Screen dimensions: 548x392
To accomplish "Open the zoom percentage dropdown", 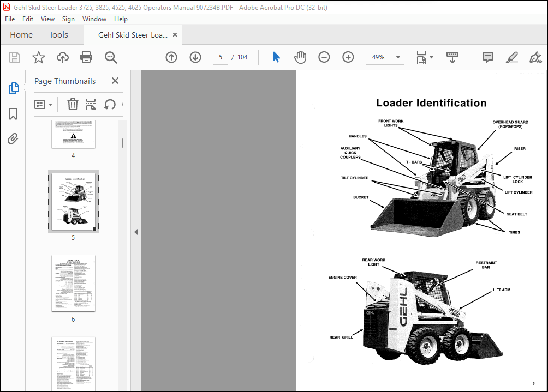I will 397,57.
